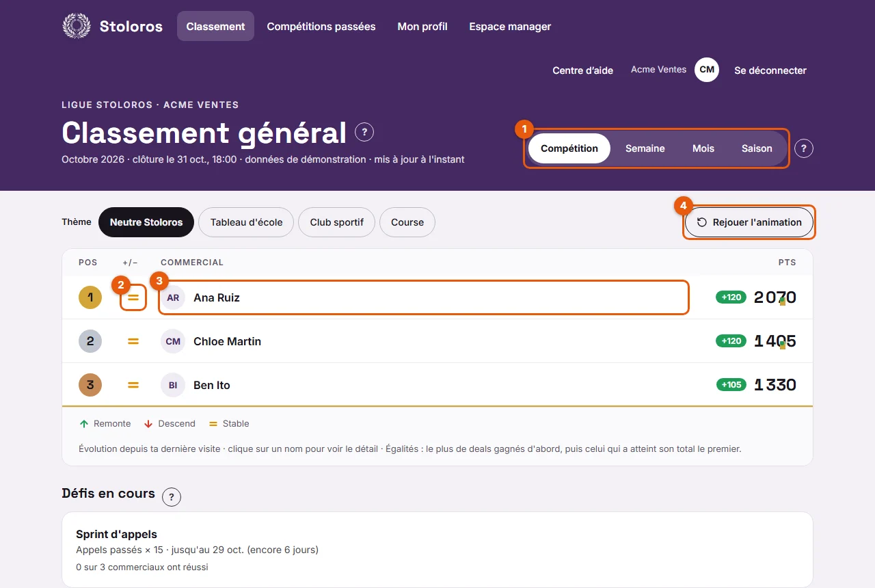
Task: Click the Stable equals sign in legend
Action: [213, 424]
